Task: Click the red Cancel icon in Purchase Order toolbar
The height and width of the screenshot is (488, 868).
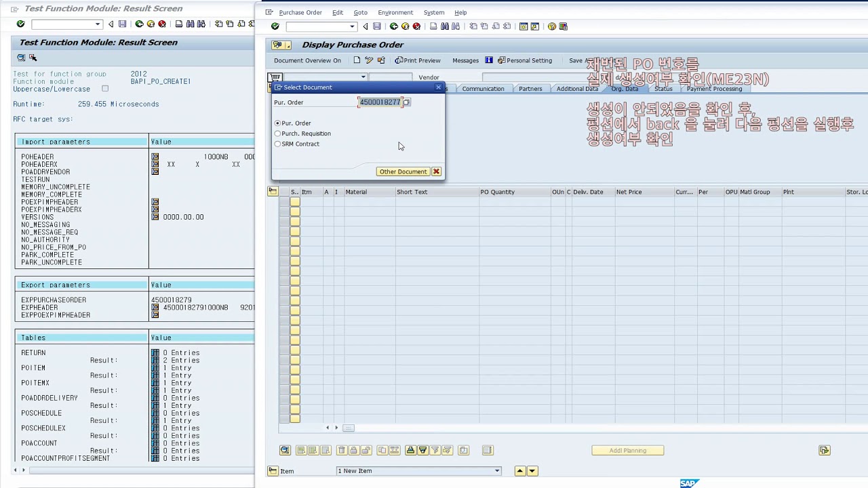Action: [x=416, y=26]
